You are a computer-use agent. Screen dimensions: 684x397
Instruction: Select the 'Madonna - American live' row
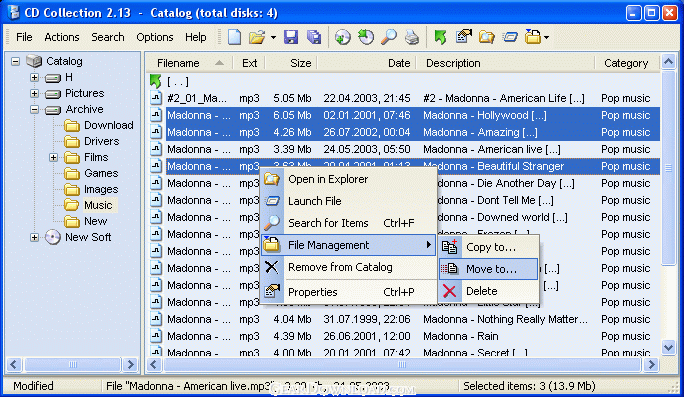404,149
